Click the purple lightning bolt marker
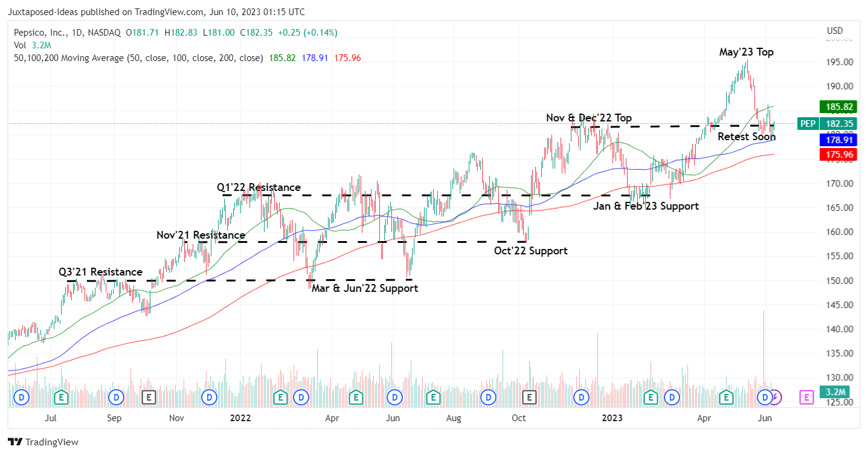 777,397
